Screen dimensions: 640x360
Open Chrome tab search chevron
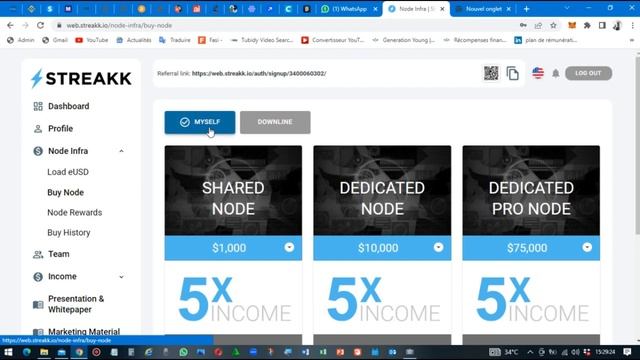click(567, 9)
